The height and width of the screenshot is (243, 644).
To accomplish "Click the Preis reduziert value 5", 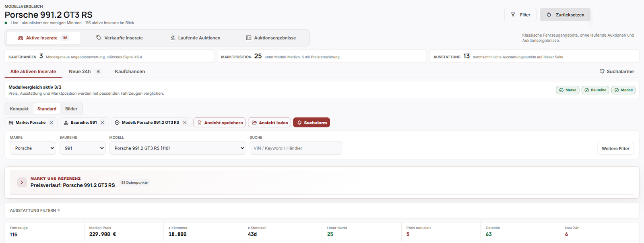I will coord(408,234).
